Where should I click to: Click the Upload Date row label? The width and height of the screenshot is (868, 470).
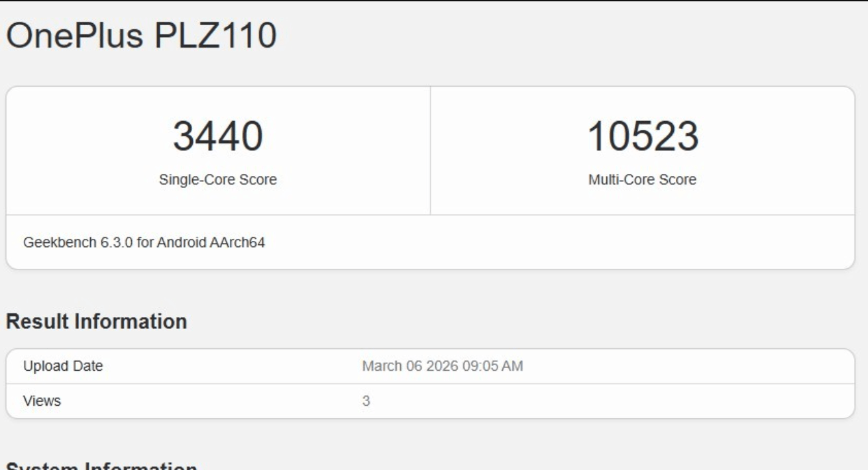coord(63,366)
